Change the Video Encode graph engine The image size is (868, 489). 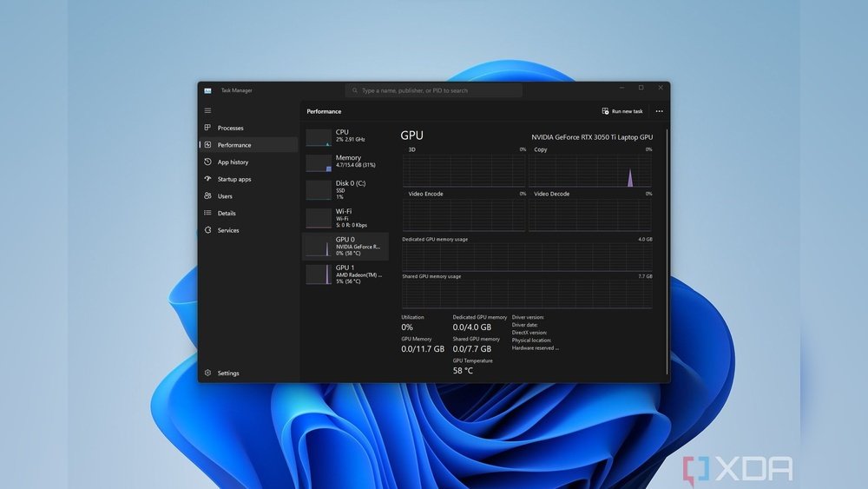click(x=425, y=194)
